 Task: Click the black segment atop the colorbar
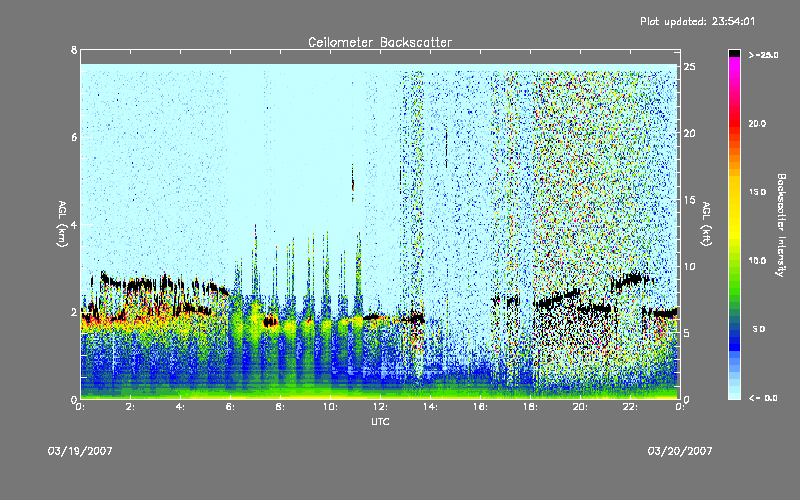(x=734, y=53)
